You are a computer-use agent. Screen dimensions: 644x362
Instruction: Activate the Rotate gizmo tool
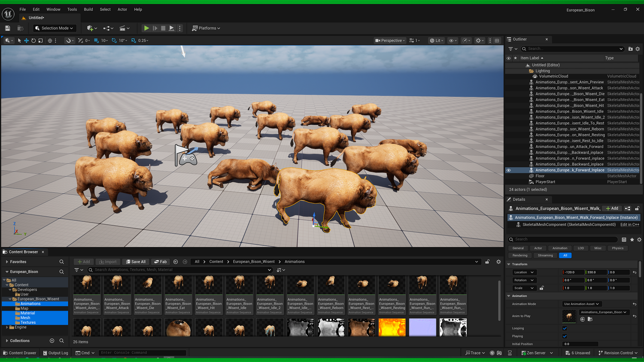[x=33, y=41]
